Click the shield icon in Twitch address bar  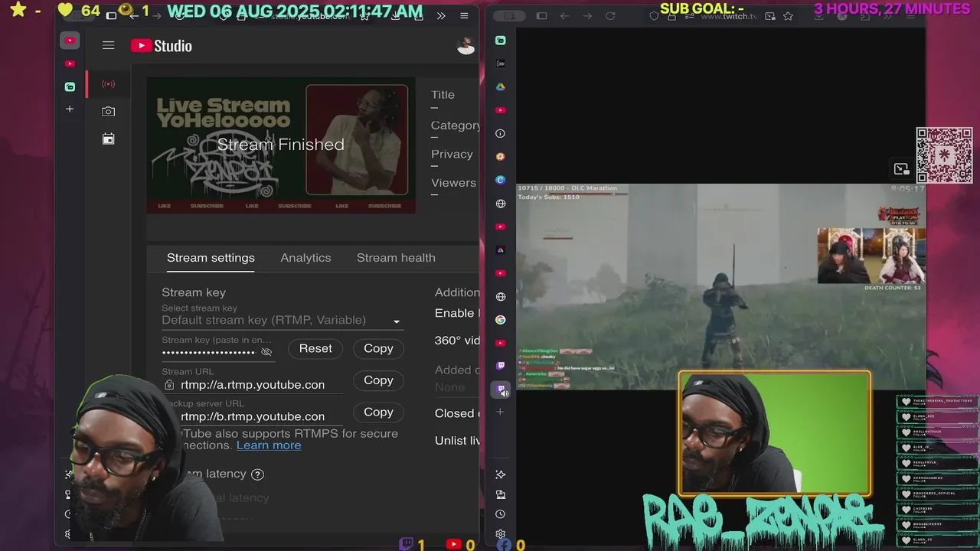coord(654,16)
